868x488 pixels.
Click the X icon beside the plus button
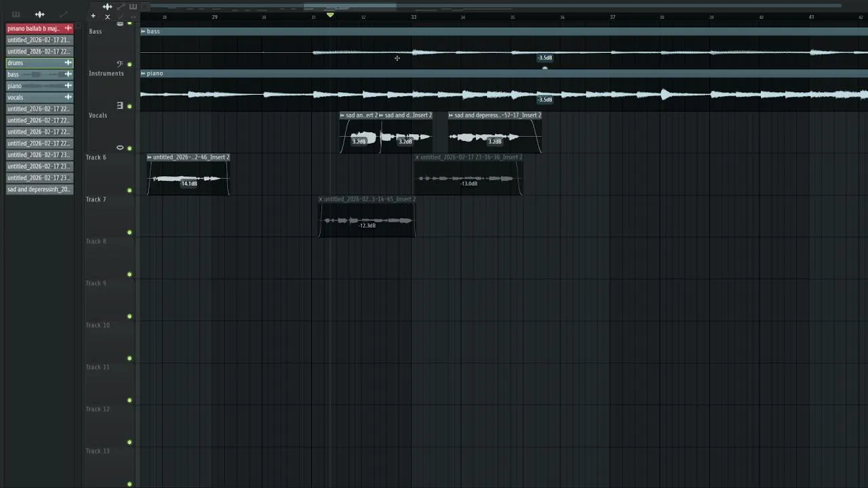[107, 16]
